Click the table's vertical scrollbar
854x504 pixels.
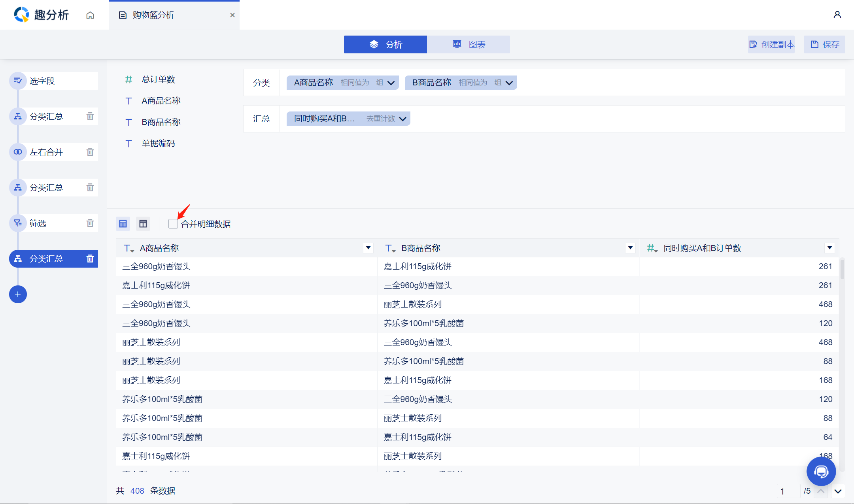[842, 269]
